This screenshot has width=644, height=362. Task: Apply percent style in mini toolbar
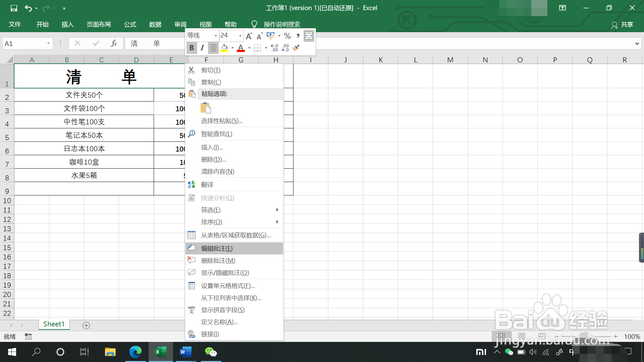(287, 36)
